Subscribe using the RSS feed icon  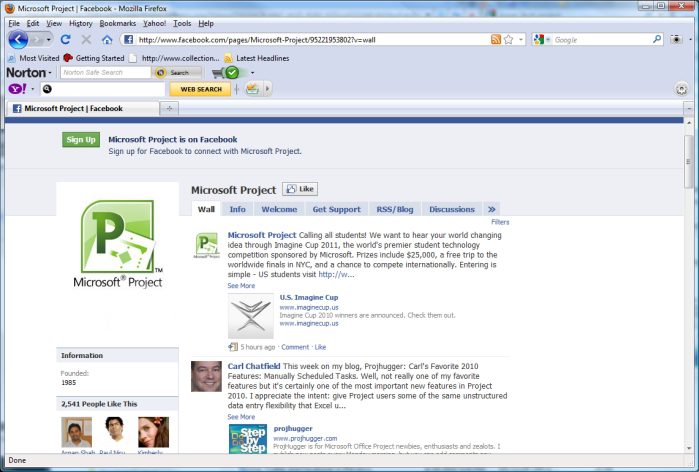(x=495, y=39)
